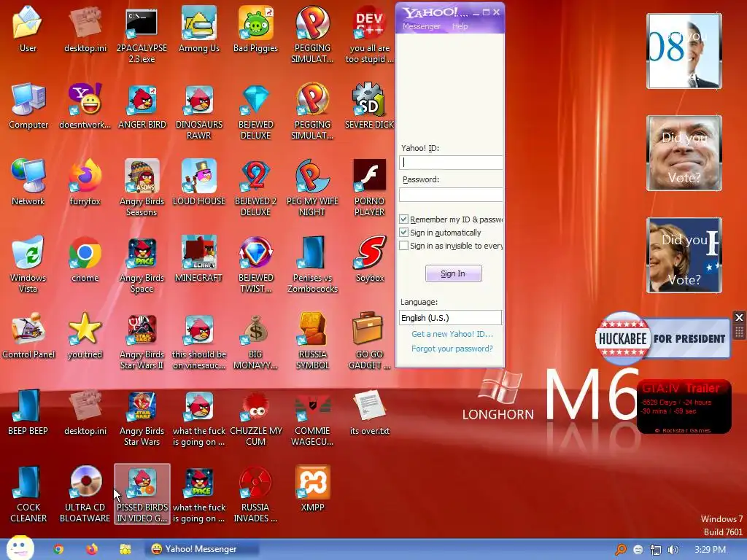Click the network tray icon
This screenshot has width=747, height=560.
tap(656, 550)
